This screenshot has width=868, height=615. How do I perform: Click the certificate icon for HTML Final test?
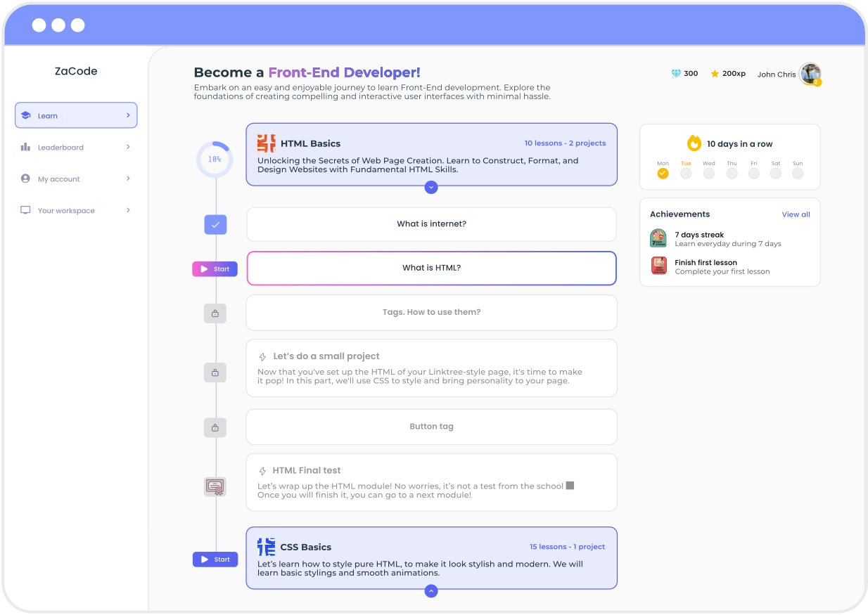pos(215,486)
